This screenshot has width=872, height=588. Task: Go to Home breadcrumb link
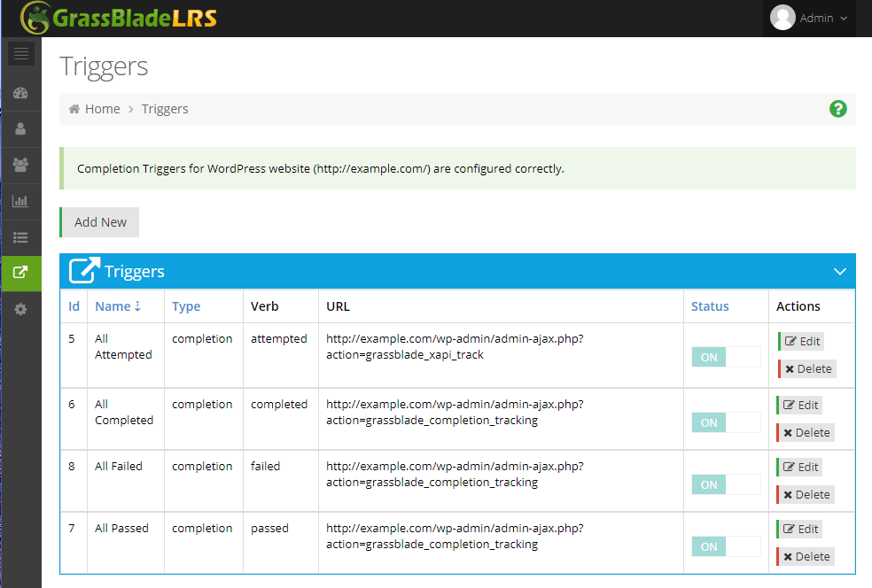tap(102, 109)
